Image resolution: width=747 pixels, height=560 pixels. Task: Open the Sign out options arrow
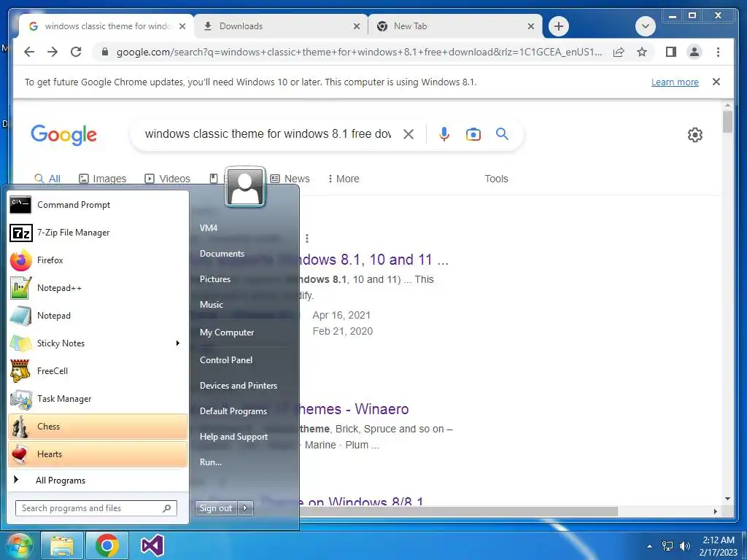245,508
